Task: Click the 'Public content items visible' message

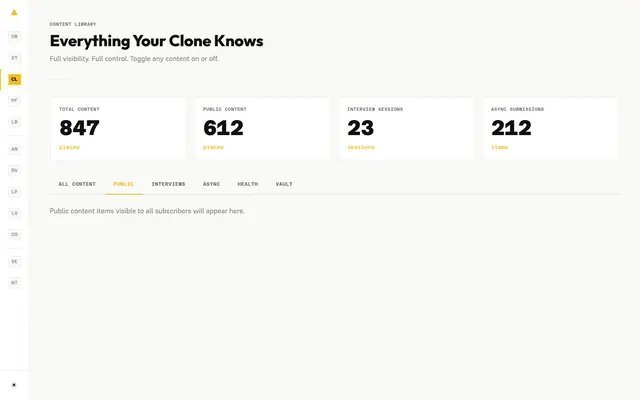Action: 147,211
